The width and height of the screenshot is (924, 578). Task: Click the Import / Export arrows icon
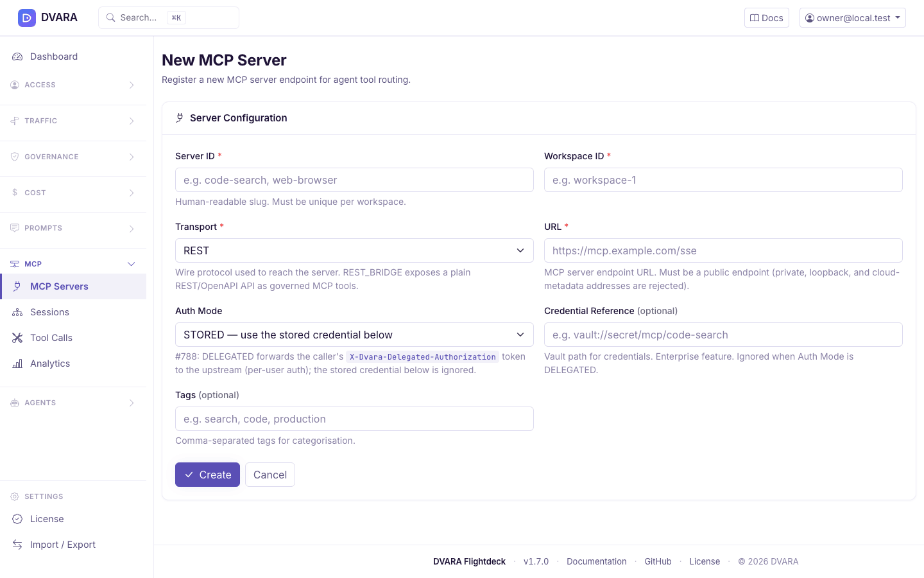[17, 545]
